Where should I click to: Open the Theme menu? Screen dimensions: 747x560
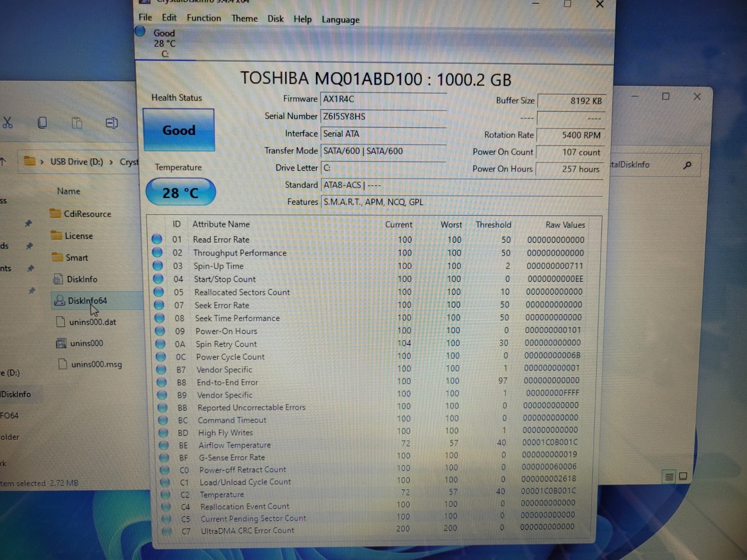click(x=244, y=18)
